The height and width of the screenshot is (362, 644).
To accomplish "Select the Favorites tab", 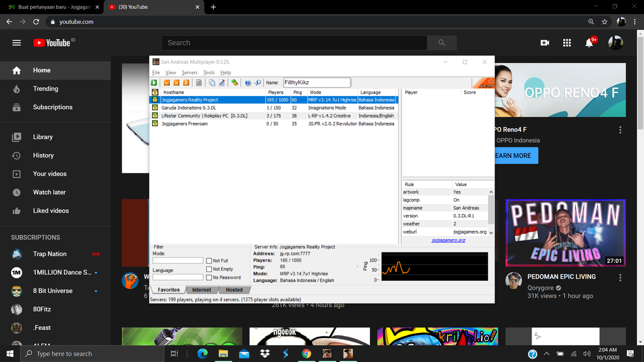I will pos(169,290).
